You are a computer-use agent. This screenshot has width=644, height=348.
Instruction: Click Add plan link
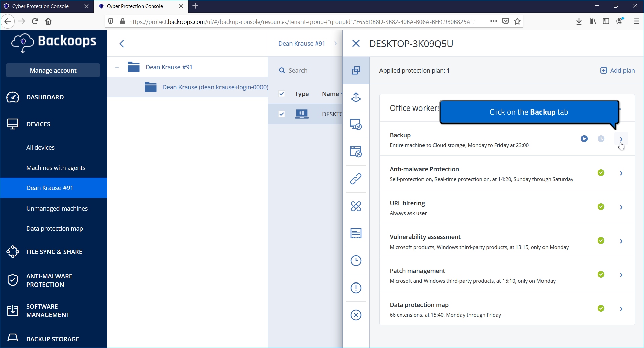click(x=617, y=70)
